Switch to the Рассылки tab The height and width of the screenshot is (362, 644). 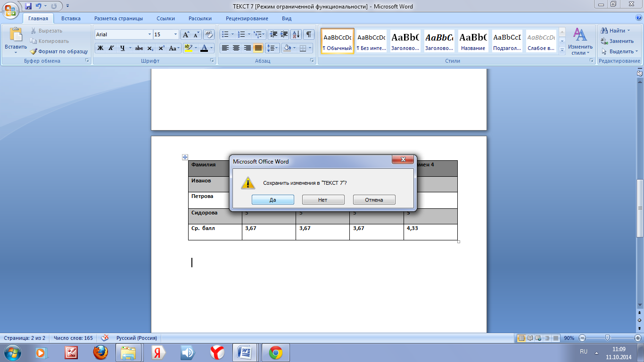tap(200, 18)
